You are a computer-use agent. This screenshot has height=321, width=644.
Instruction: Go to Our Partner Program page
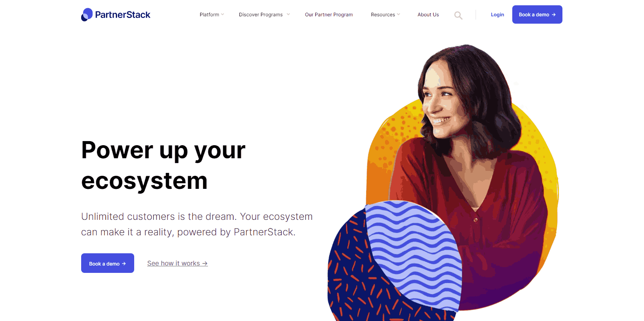point(329,15)
